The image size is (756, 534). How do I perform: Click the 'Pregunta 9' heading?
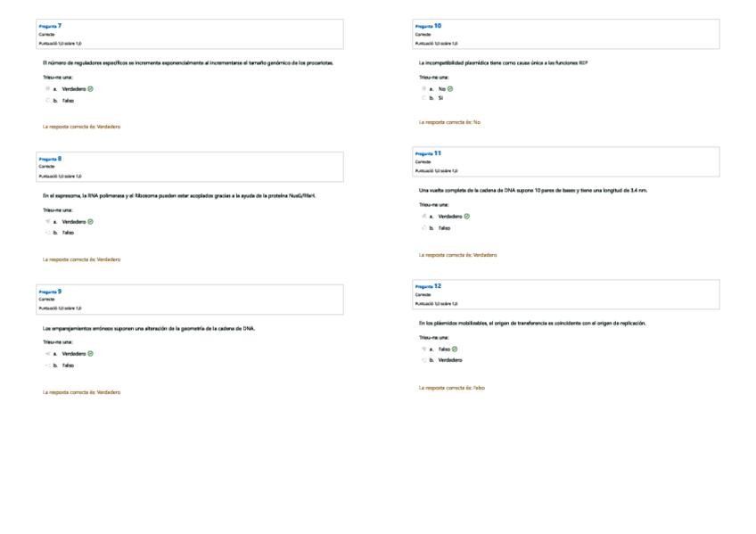[x=50, y=292]
